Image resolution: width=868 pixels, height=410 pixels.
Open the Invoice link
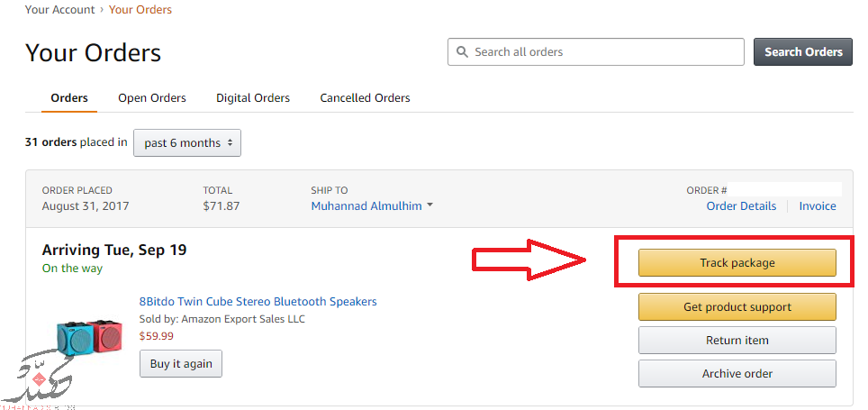point(818,206)
